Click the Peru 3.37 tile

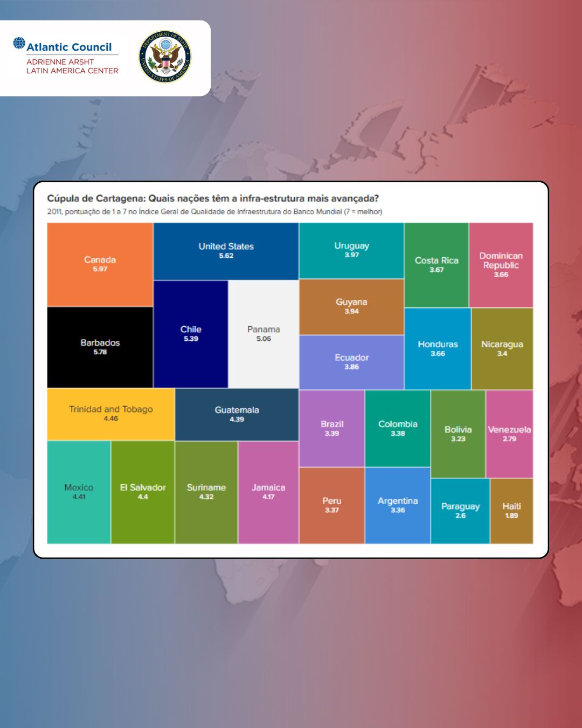click(332, 505)
